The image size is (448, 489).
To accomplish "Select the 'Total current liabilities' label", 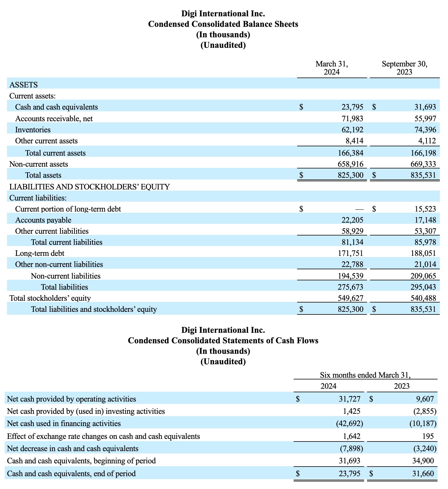I will [67, 242].
